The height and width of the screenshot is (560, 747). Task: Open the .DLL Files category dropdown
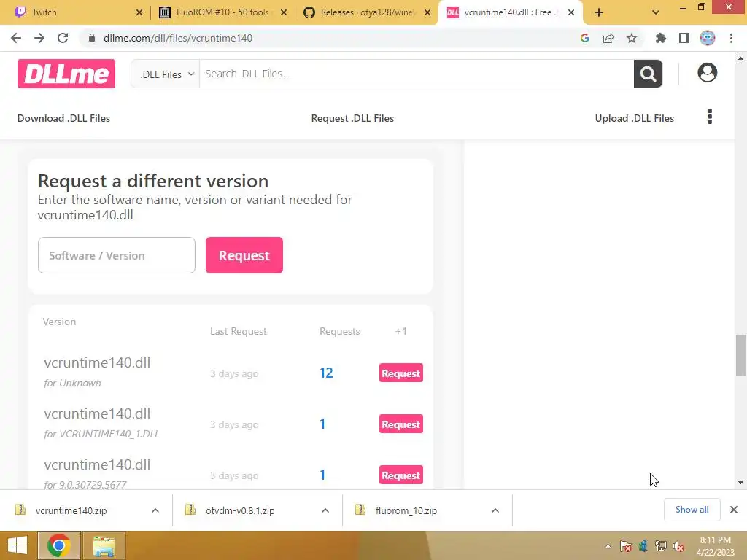[166, 74]
